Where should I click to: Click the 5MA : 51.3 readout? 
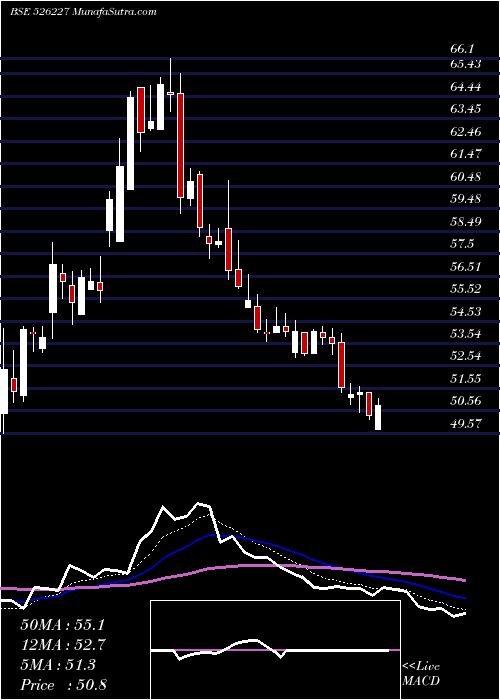coord(58,665)
